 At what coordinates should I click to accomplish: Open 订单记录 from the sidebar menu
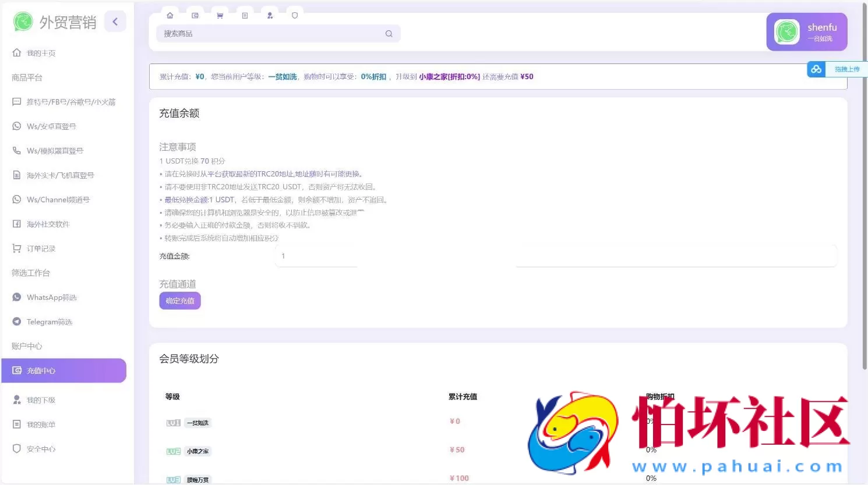(41, 248)
